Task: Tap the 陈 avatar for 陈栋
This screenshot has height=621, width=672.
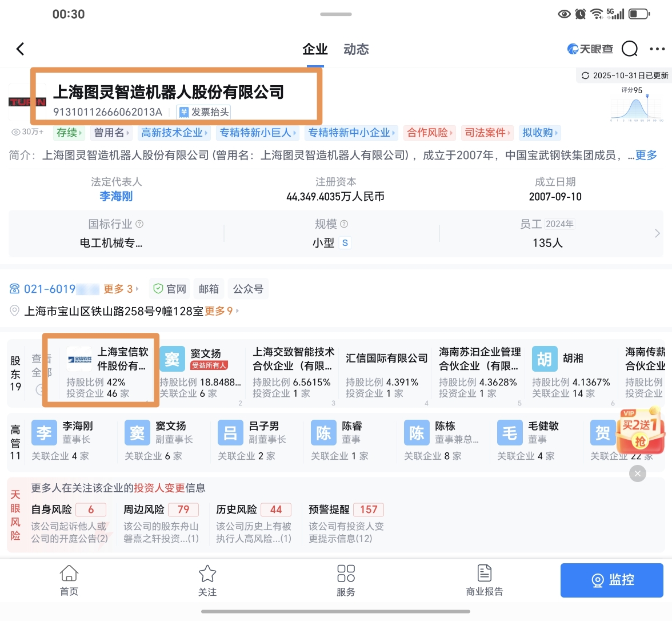Action: (417, 433)
